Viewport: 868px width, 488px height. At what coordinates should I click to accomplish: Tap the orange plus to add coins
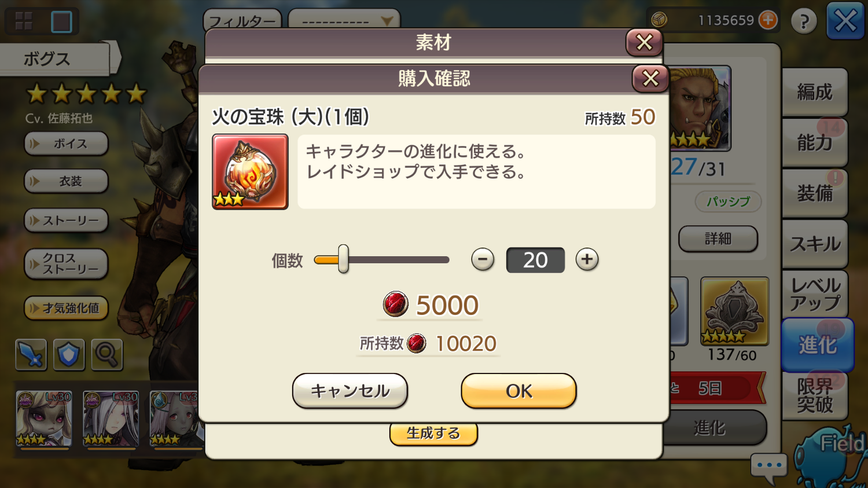coord(768,20)
